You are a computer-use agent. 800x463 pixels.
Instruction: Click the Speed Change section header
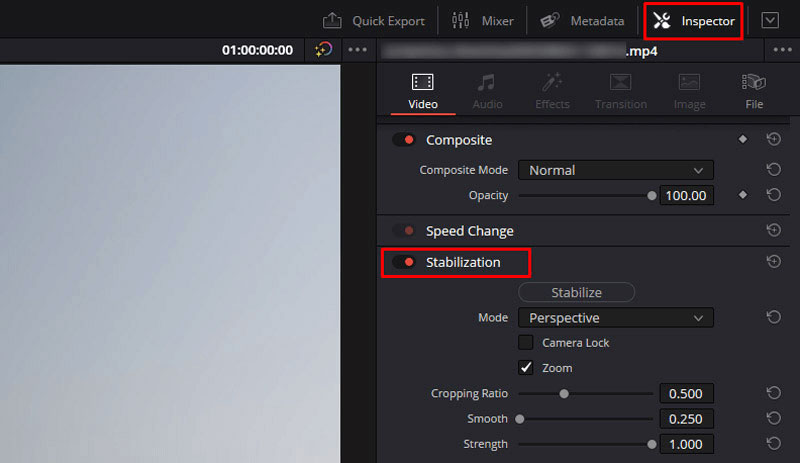tap(469, 231)
